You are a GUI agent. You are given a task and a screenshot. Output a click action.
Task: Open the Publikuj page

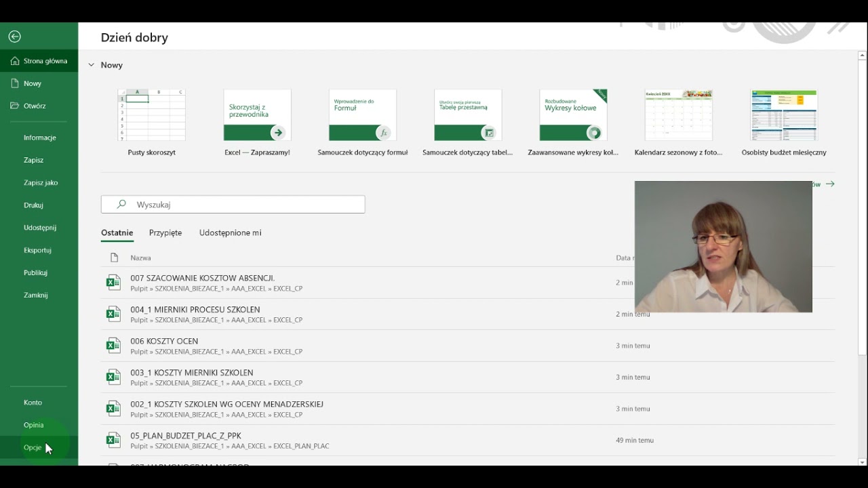click(x=39, y=272)
